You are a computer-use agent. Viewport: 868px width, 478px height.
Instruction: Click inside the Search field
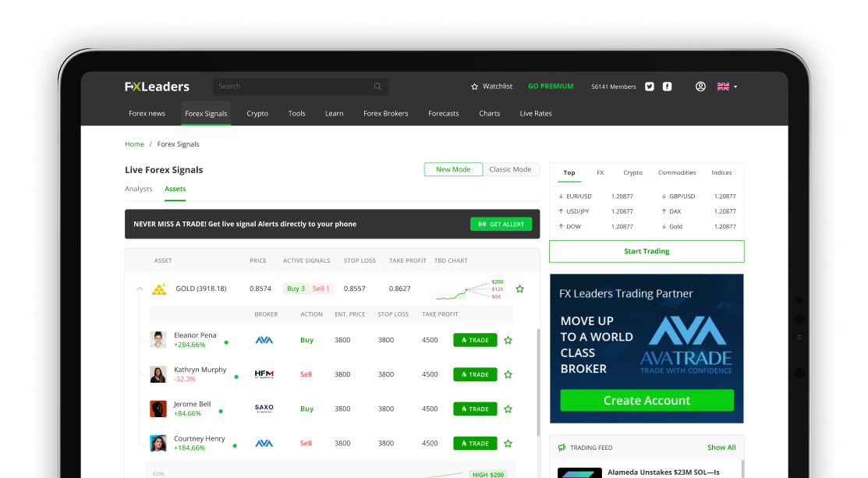click(300, 87)
